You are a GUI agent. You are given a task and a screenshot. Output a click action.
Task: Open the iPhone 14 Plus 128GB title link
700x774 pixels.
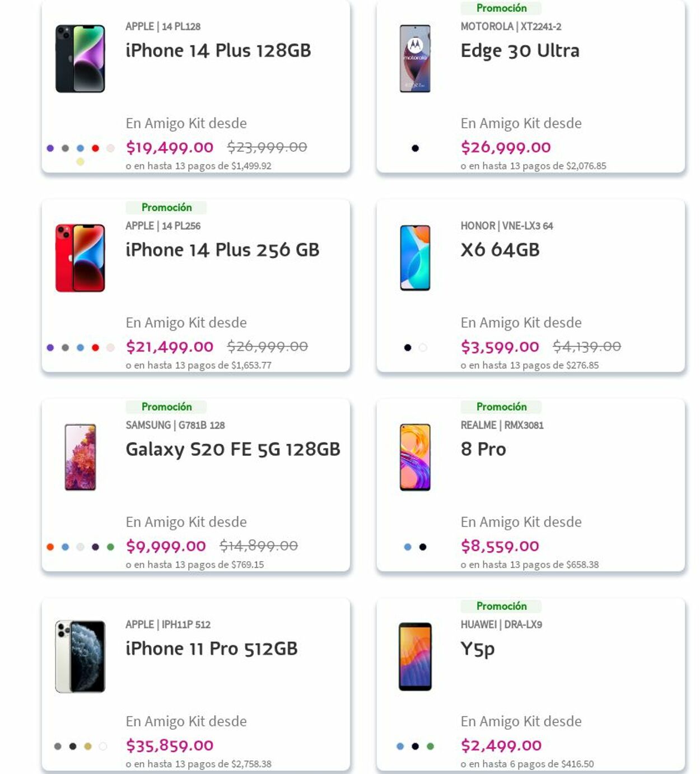(218, 50)
